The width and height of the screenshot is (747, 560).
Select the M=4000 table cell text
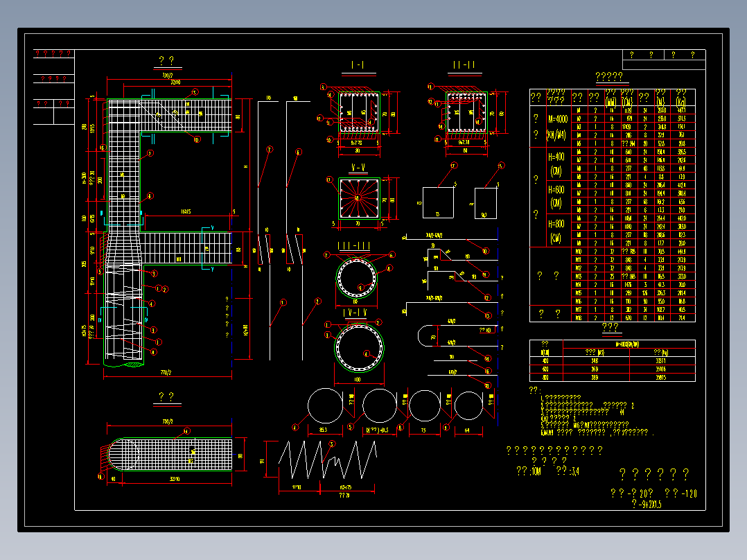coord(557,119)
